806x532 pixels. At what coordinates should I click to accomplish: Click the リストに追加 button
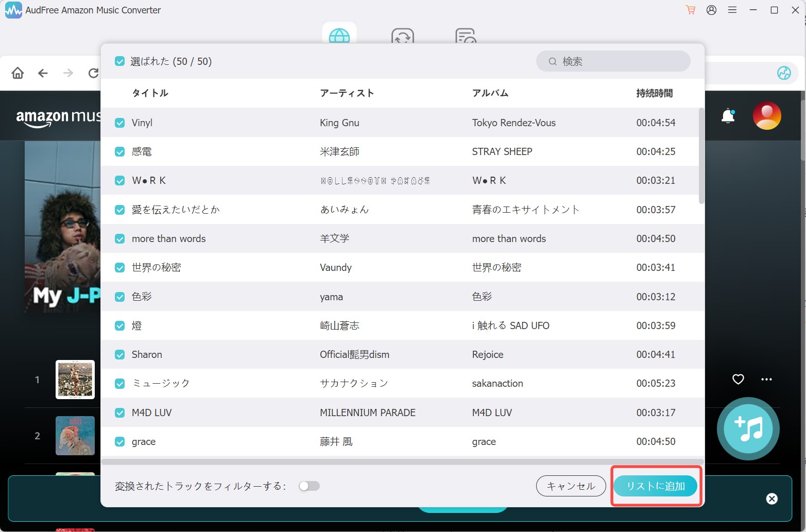pos(655,486)
